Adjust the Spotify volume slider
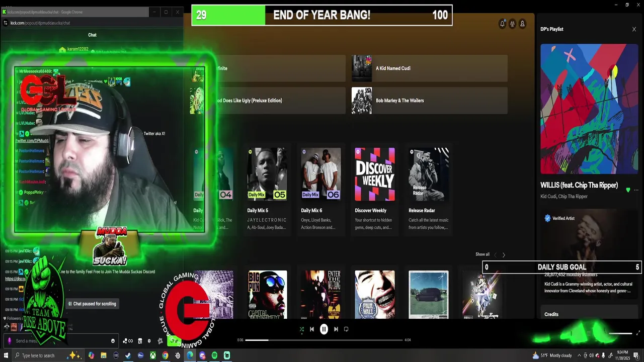Screen dimensions: 644x362 620,333
